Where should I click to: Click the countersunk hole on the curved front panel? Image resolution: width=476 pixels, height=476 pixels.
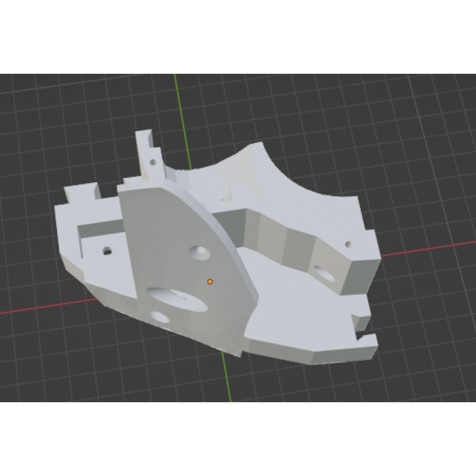pyautogui.click(x=201, y=252)
